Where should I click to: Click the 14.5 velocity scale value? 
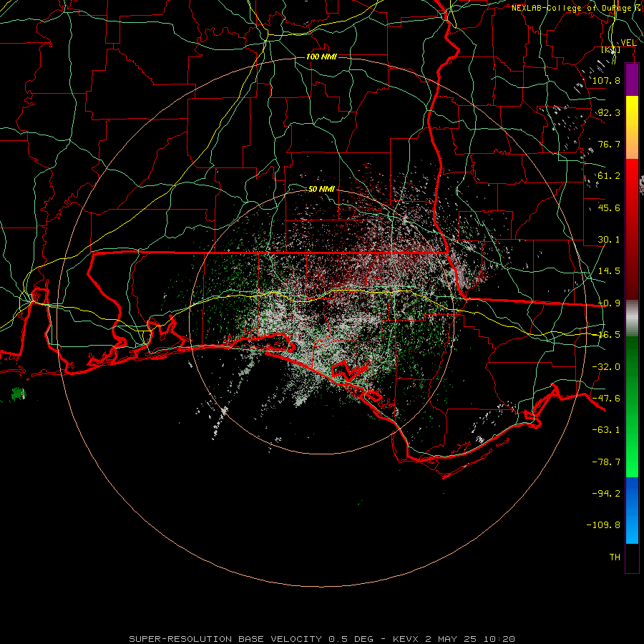pyautogui.click(x=609, y=271)
